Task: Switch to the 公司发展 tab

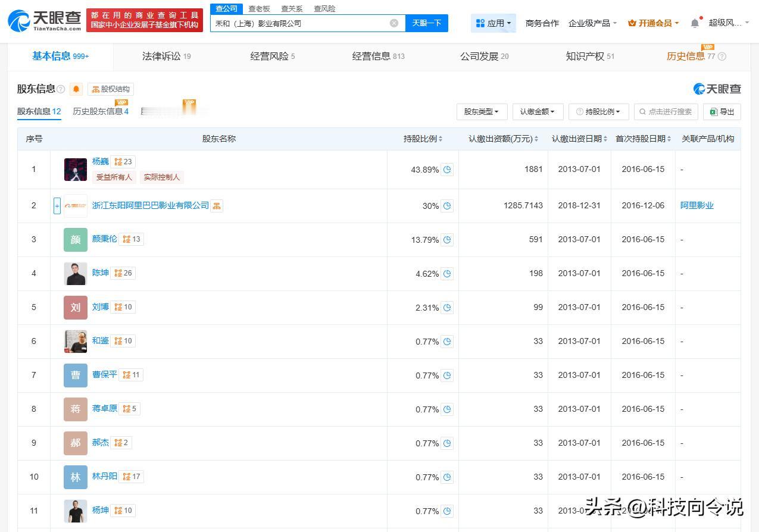Action: (484, 57)
